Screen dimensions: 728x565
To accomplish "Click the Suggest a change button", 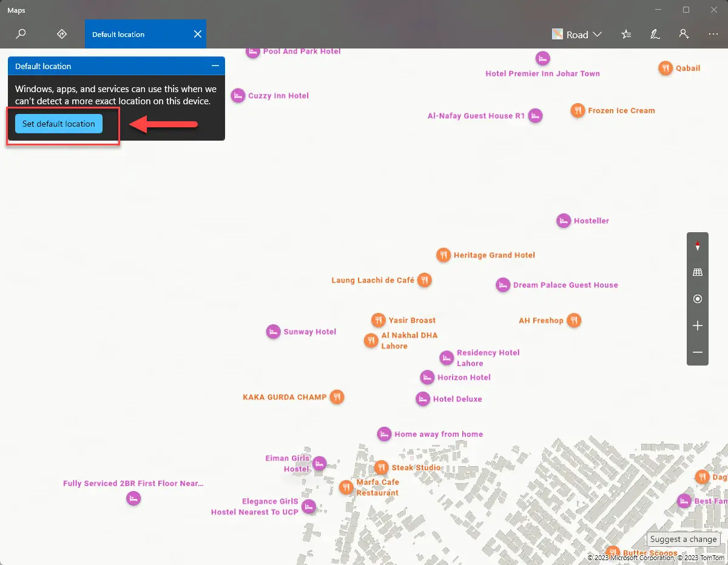I will click(683, 539).
